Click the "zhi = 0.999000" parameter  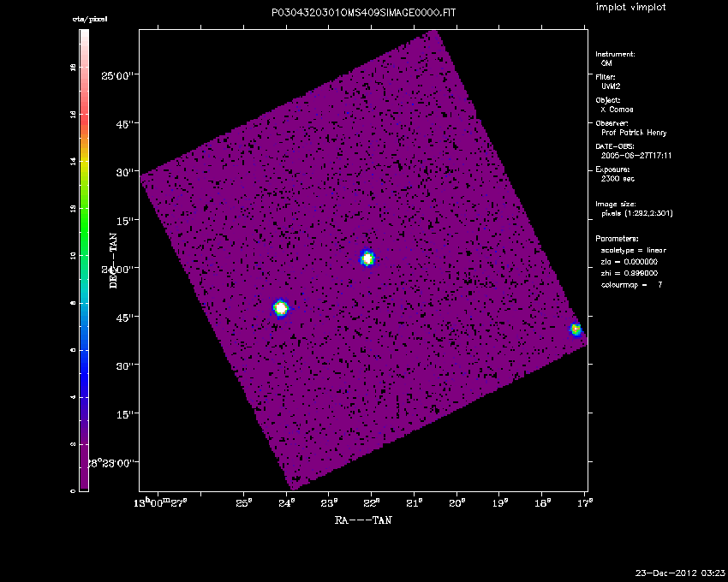coord(630,273)
